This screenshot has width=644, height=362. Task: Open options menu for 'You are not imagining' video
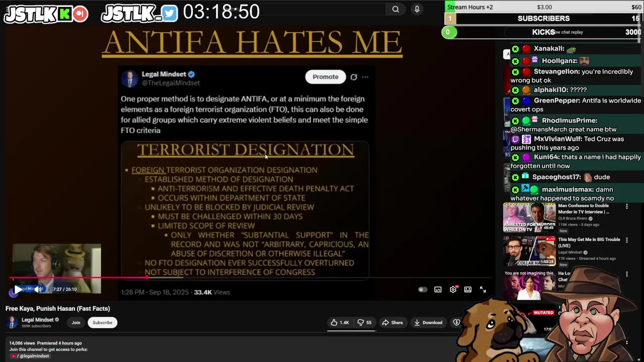tap(627, 274)
